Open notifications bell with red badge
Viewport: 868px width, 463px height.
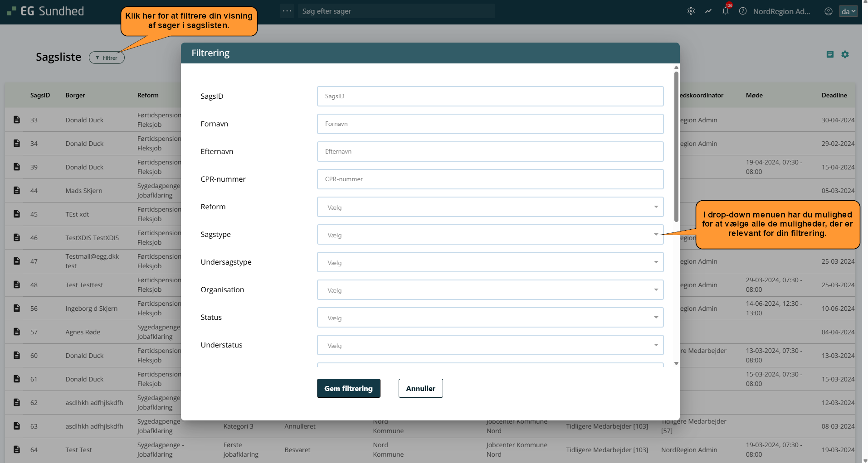[x=726, y=11]
